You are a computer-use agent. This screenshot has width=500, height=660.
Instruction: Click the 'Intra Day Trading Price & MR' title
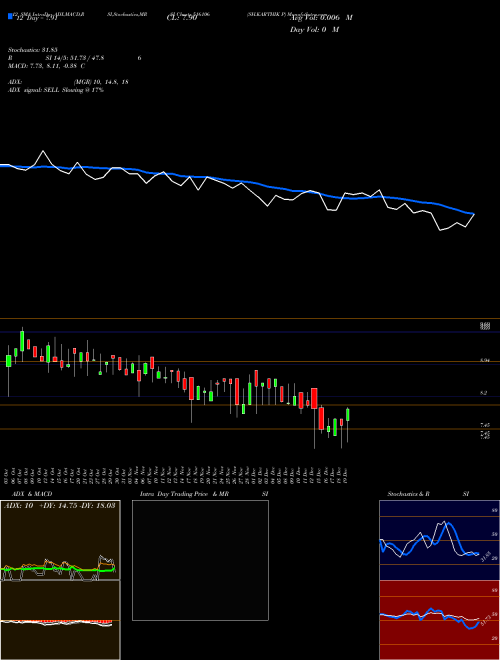pyautogui.click(x=184, y=494)
